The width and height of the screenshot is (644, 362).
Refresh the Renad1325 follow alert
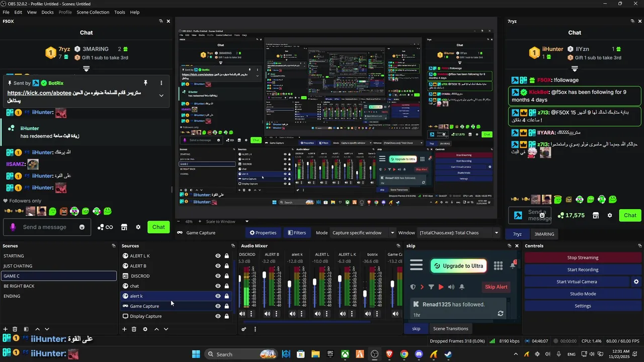500,314
